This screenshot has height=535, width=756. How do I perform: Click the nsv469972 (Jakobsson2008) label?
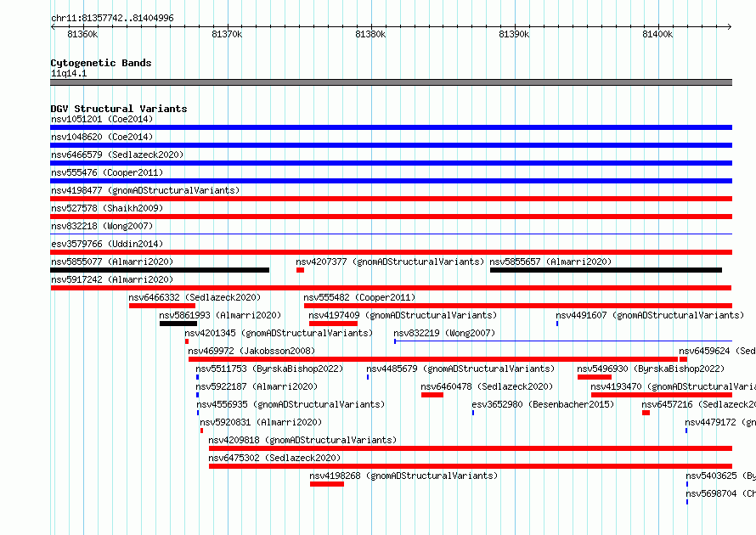251,351
